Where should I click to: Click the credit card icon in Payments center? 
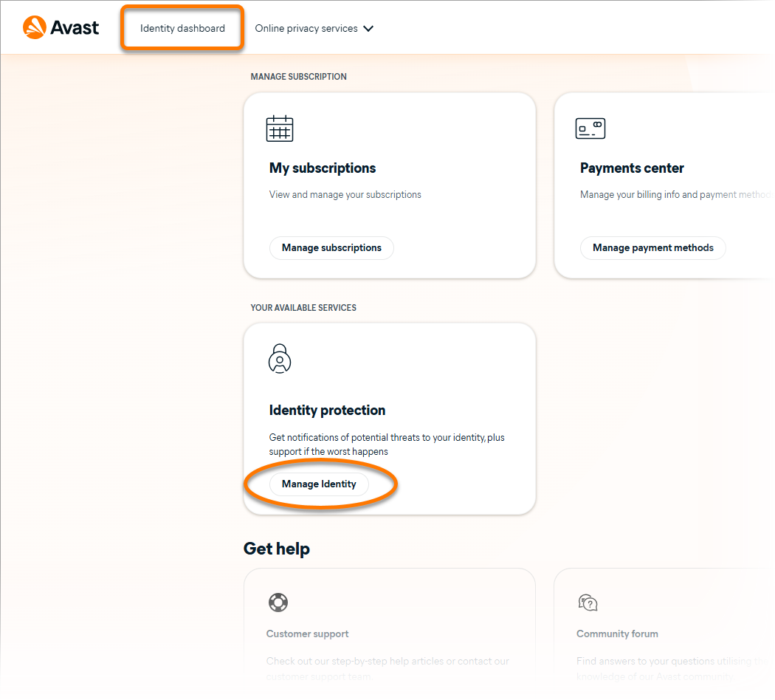click(x=590, y=128)
